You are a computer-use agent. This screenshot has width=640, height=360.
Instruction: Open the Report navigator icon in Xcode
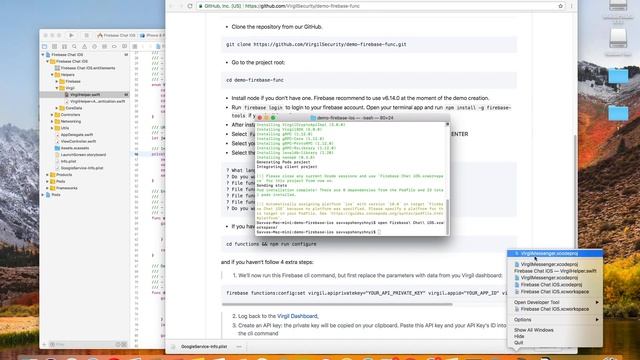124,47
